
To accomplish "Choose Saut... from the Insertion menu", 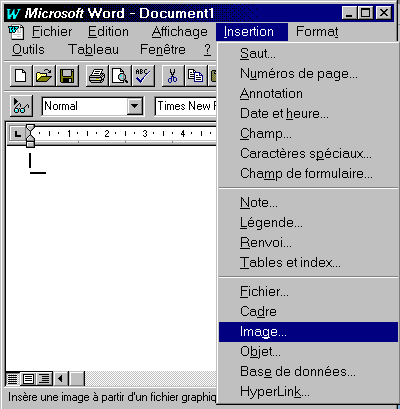I will (x=308, y=54).
